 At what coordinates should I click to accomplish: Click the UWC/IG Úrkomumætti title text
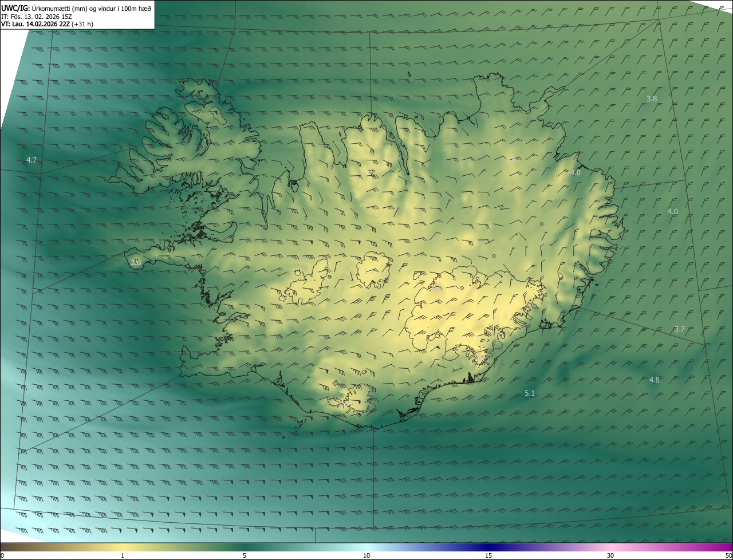pos(76,7)
